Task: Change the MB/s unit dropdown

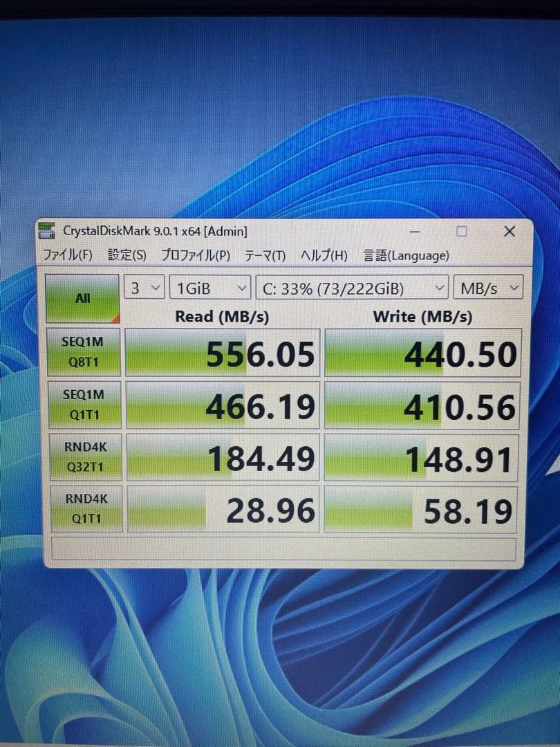Action: 488,288
